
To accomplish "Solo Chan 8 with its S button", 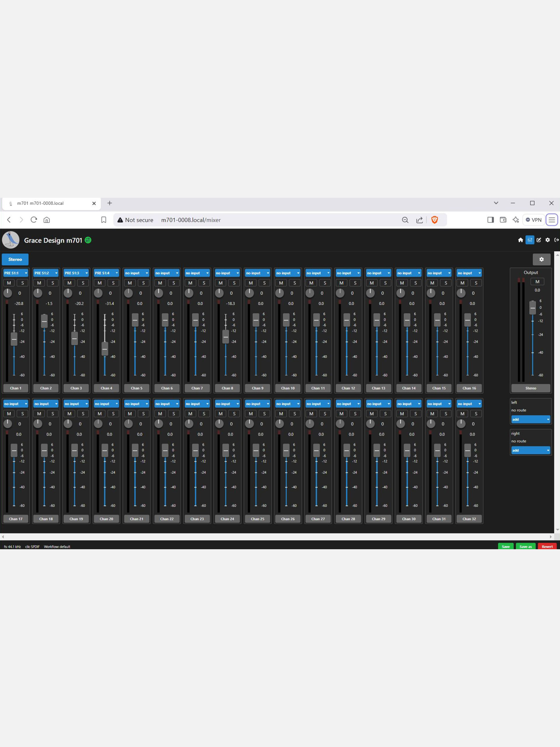I will coord(234,283).
